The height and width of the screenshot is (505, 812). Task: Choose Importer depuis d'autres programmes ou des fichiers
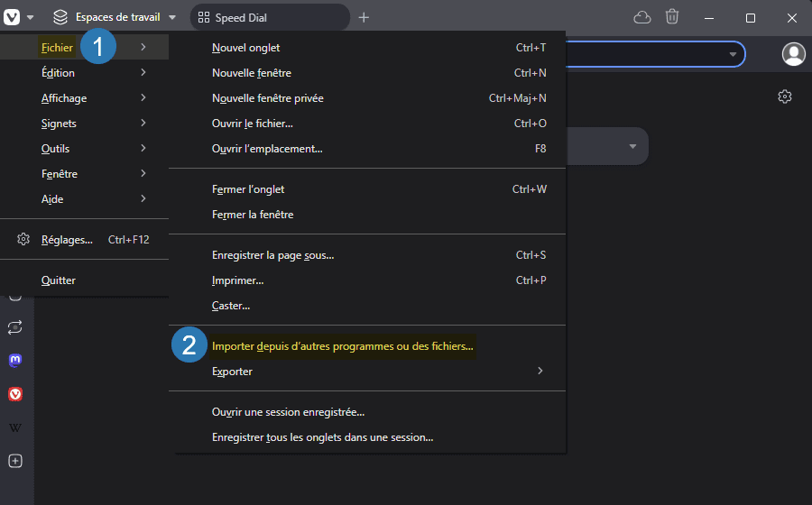(x=367, y=346)
